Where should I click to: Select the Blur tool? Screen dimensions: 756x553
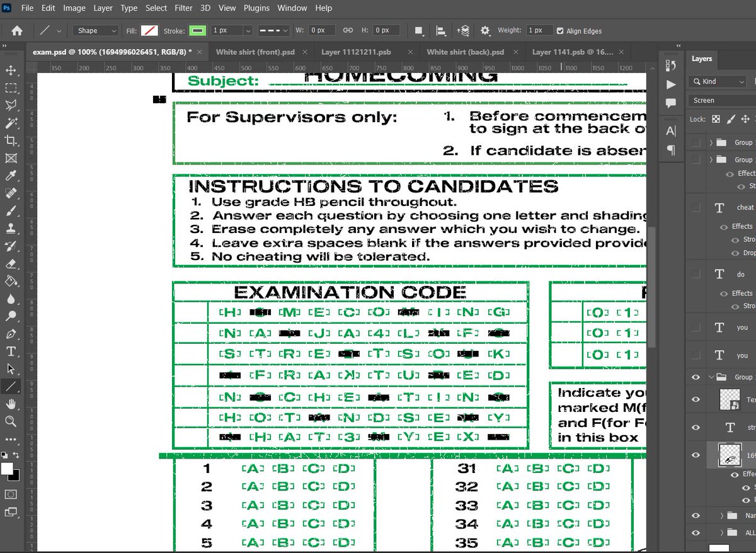click(11, 299)
